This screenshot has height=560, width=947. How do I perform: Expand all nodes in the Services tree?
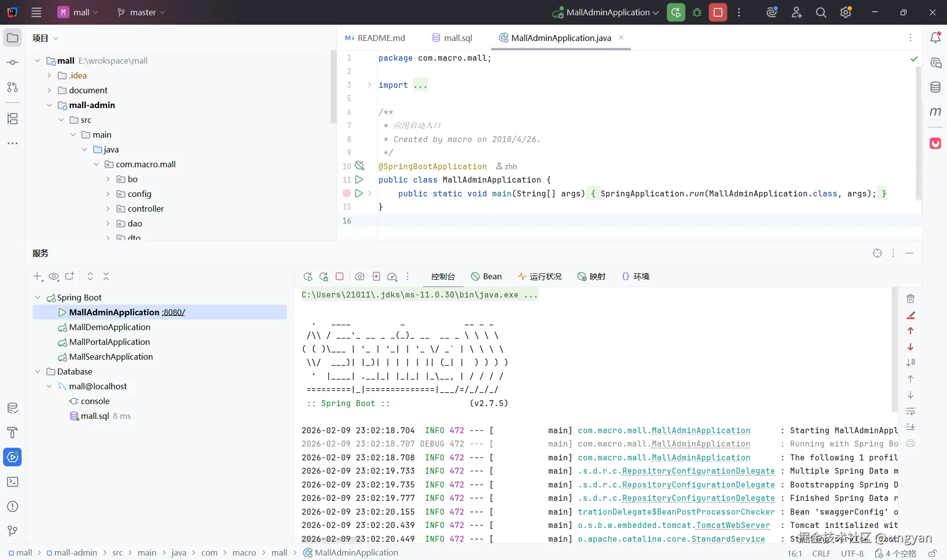[x=90, y=276]
